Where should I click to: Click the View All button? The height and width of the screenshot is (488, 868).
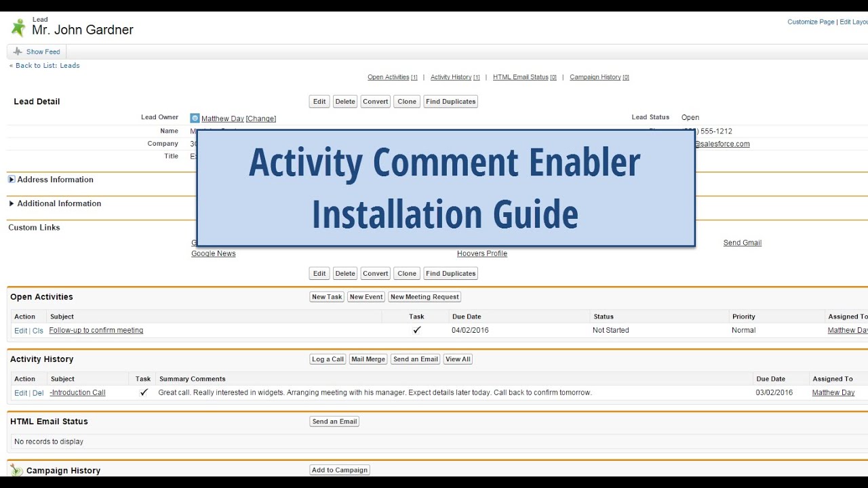click(x=458, y=359)
